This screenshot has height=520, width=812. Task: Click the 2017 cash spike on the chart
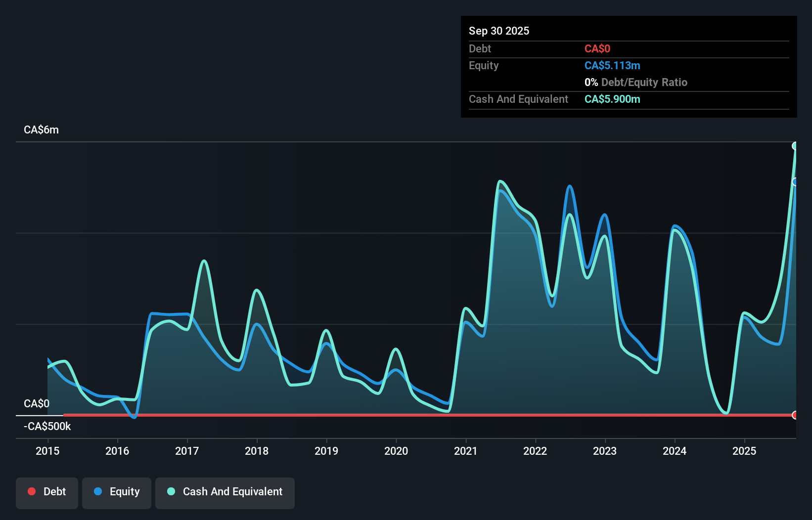203,260
